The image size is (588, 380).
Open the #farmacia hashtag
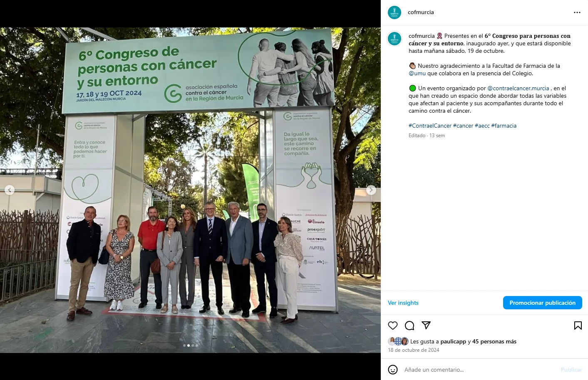point(504,126)
